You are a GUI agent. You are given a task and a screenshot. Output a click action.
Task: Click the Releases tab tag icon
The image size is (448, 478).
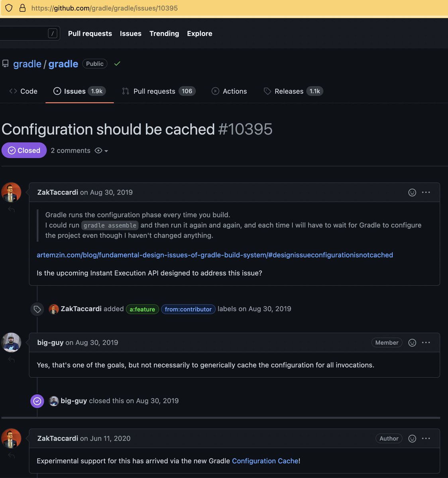click(x=267, y=91)
